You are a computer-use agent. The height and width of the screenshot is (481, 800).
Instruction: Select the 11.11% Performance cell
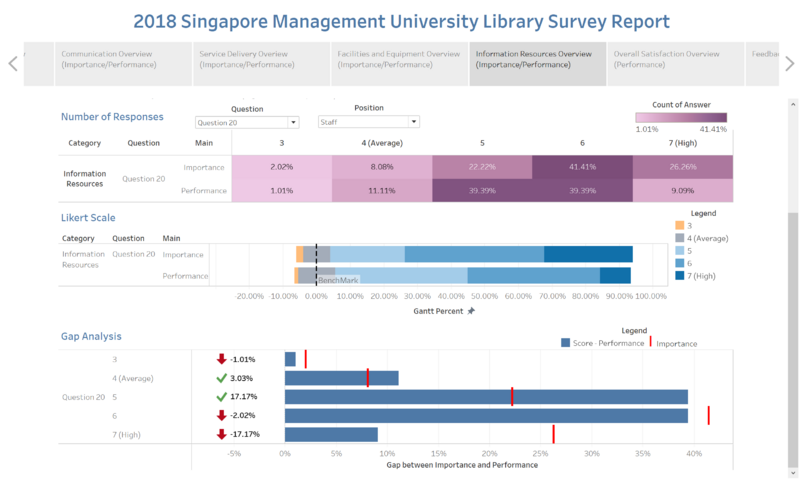pyautogui.click(x=382, y=190)
